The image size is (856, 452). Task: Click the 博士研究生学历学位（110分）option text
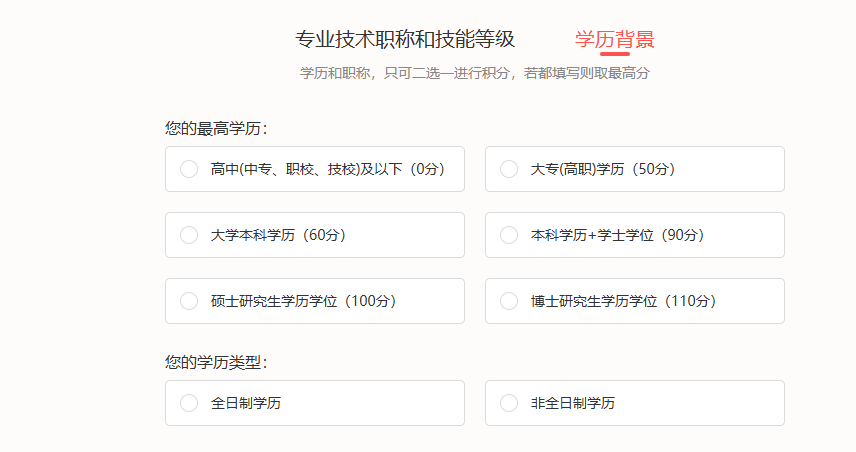point(624,301)
